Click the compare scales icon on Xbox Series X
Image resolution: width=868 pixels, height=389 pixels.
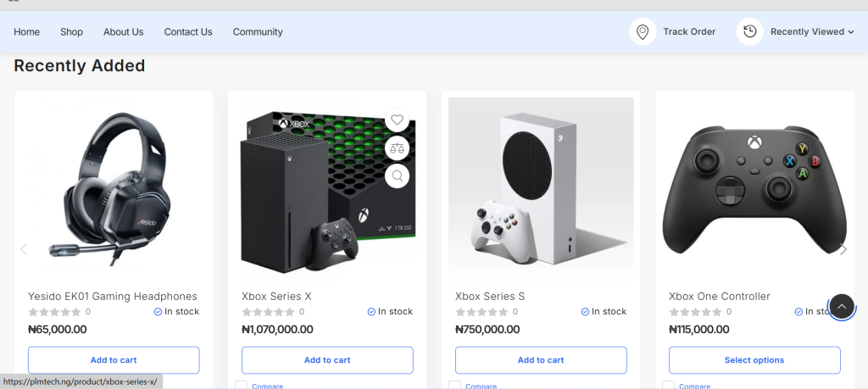[x=397, y=148]
